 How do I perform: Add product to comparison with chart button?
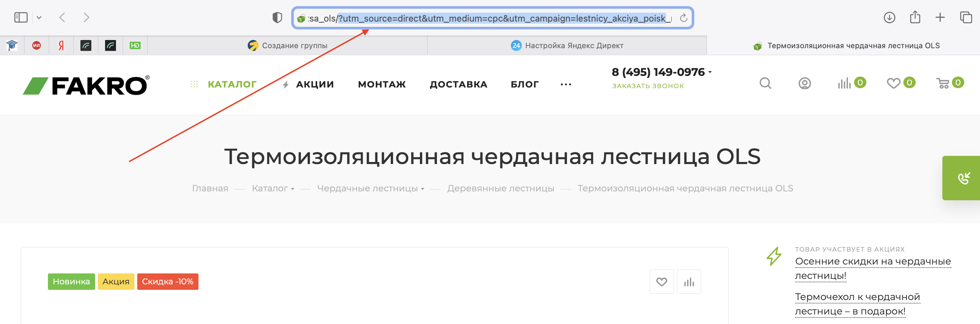pyautogui.click(x=689, y=282)
